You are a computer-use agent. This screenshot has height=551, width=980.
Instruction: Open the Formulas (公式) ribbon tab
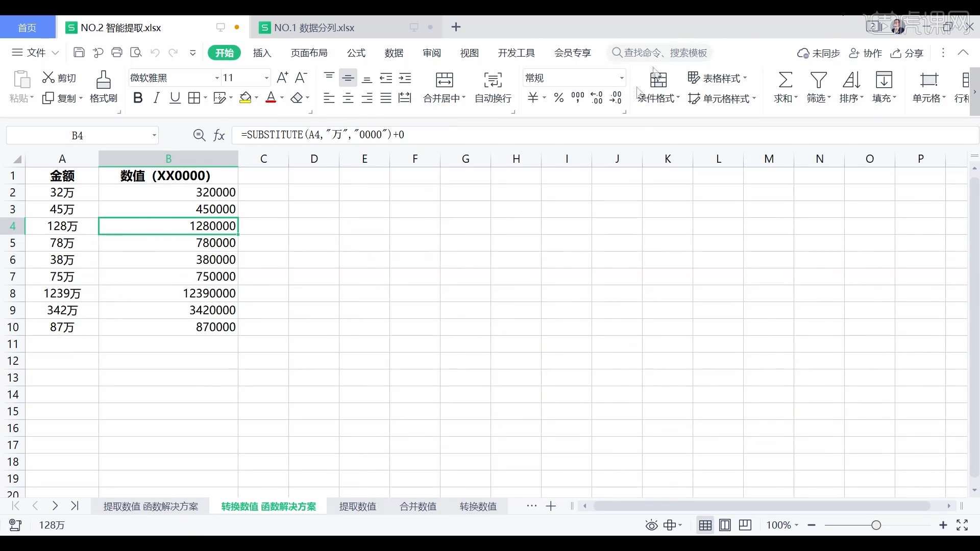[356, 53]
